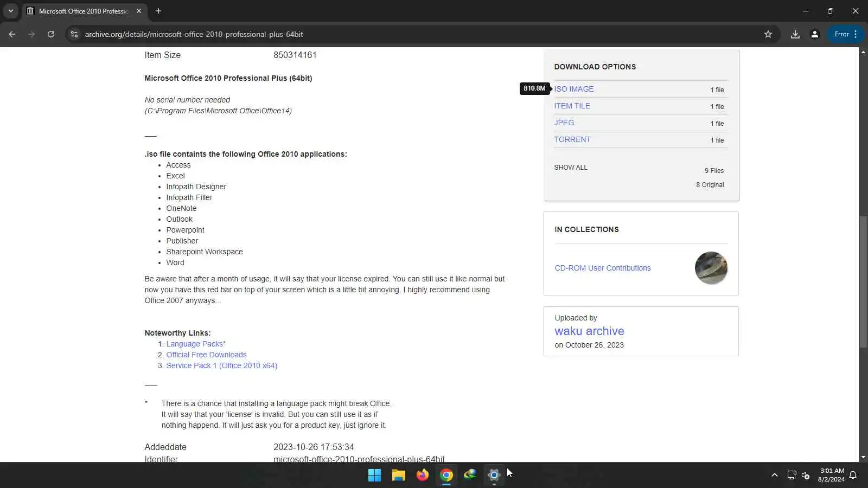The height and width of the screenshot is (488, 868).
Task: Click the 'IN COLLECTIONS' heading
Action: tap(586, 229)
